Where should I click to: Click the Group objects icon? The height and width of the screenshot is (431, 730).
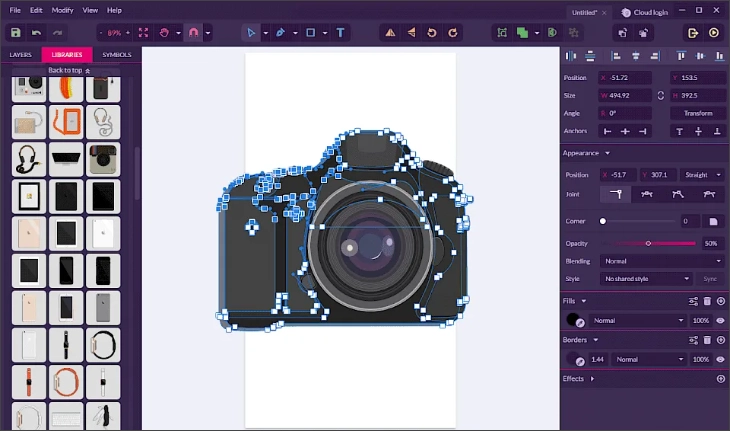502,33
